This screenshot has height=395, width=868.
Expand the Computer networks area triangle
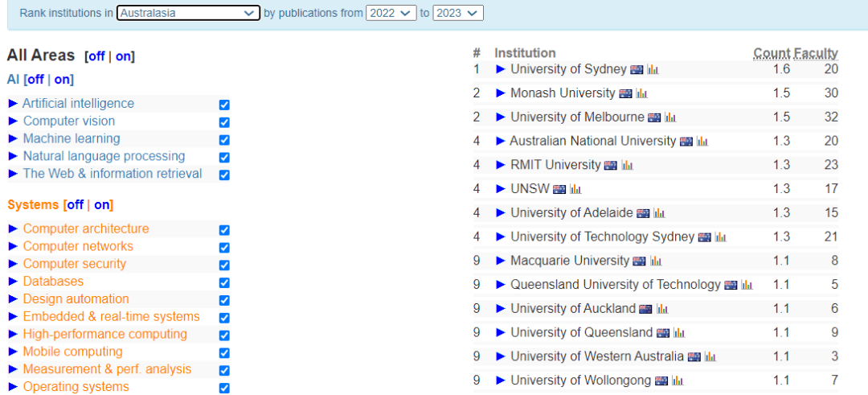click(x=14, y=246)
